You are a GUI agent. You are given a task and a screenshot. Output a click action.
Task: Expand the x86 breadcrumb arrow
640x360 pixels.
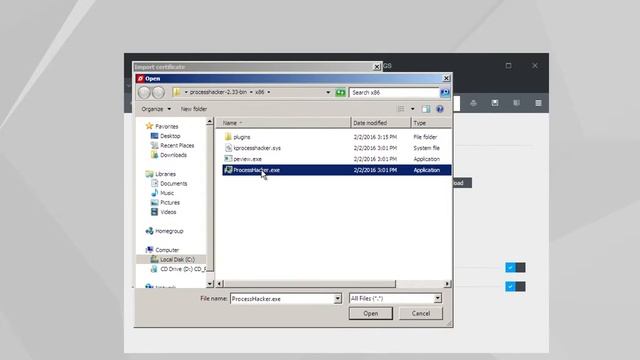click(x=269, y=93)
